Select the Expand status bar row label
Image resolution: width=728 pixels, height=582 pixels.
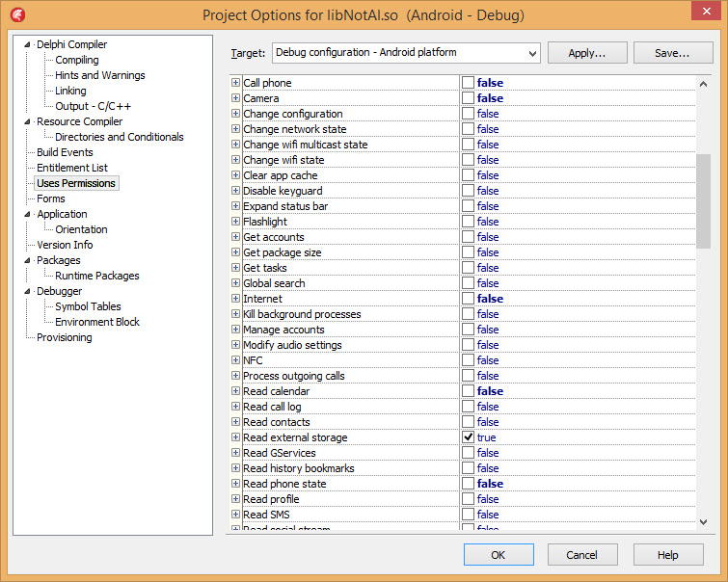click(x=285, y=206)
